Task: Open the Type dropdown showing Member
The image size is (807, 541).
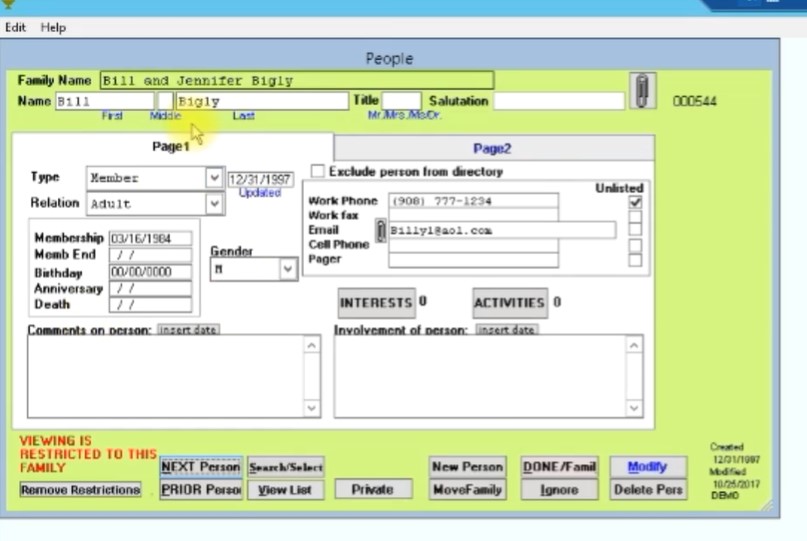Action: click(x=214, y=178)
